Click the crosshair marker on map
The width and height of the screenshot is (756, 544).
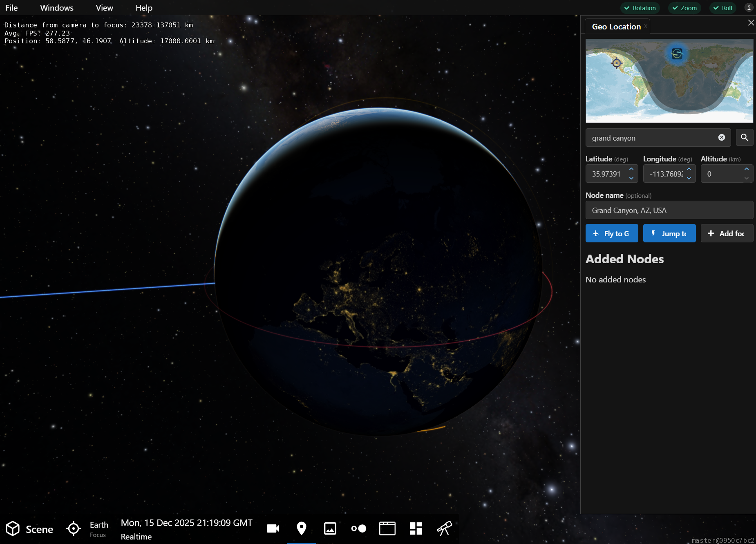coord(617,63)
